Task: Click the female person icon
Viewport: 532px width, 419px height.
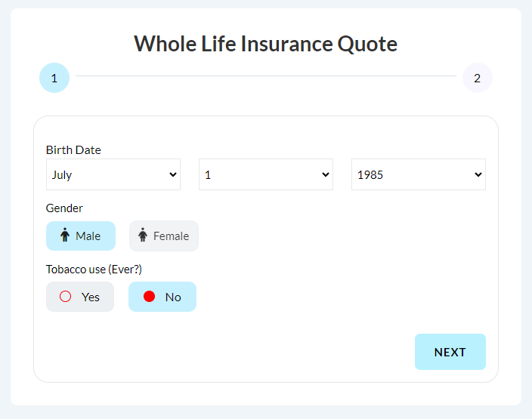Action: coord(143,235)
